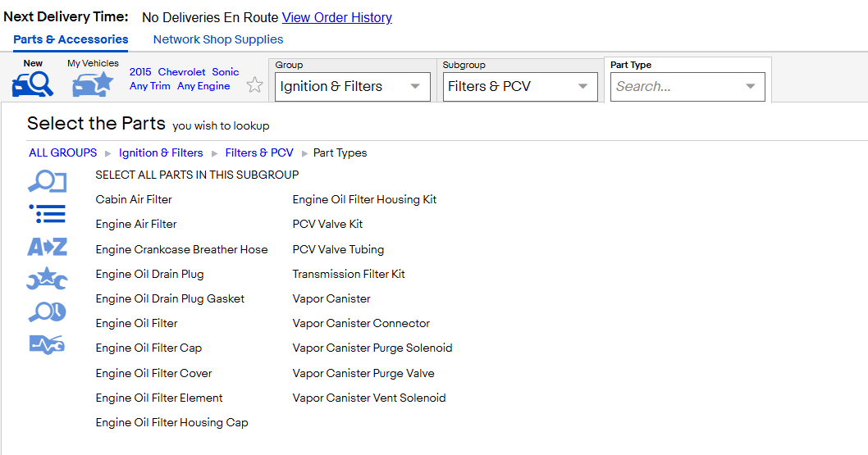Click SELECT ALL PARTS IN THIS SUBGROUP
This screenshot has height=455, width=868.
[x=197, y=175]
